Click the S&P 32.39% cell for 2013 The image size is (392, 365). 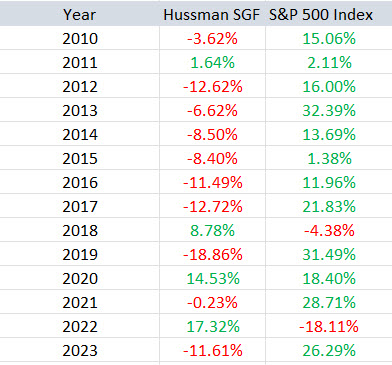point(329,110)
